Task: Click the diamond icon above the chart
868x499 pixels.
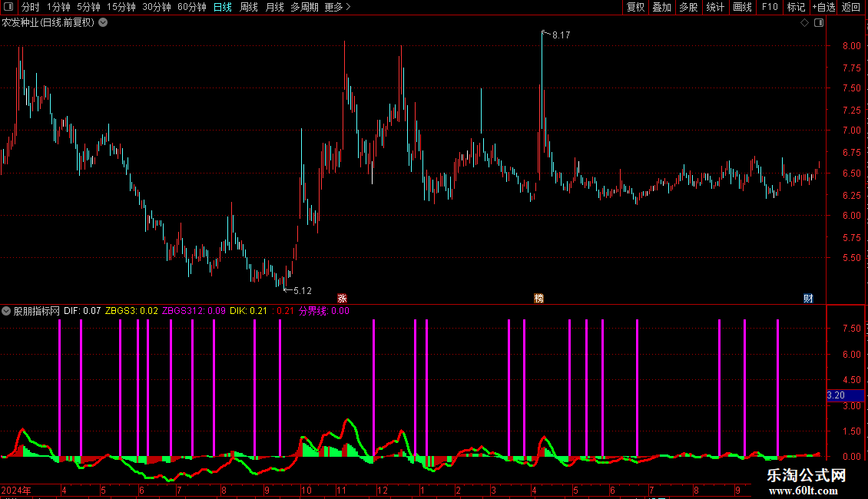Action: (804, 23)
